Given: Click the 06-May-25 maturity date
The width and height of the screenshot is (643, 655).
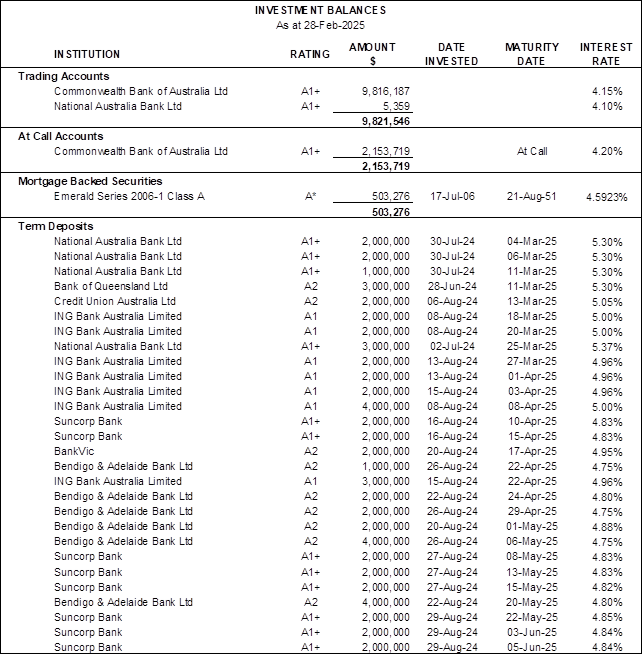Looking at the screenshot, I should tap(532, 542).
